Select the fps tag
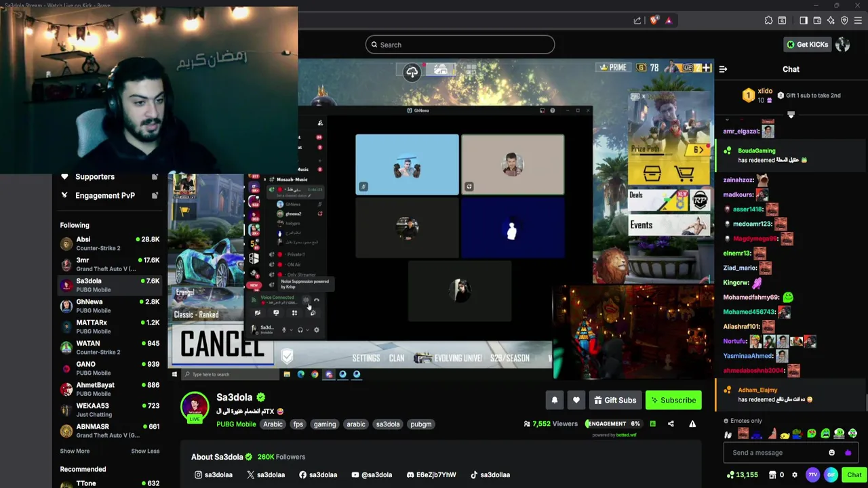Image resolution: width=868 pixels, height=488 pixels. 298,424
